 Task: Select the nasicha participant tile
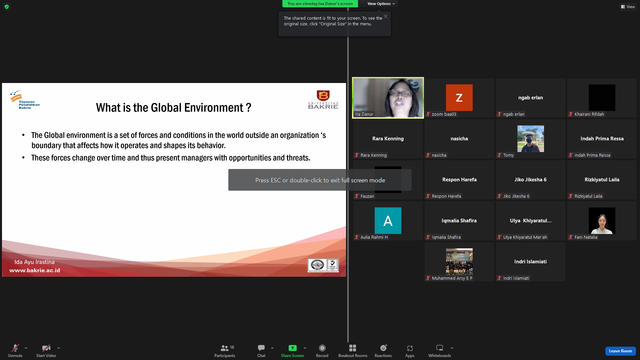pyautogui.click(x=459, y=139)
